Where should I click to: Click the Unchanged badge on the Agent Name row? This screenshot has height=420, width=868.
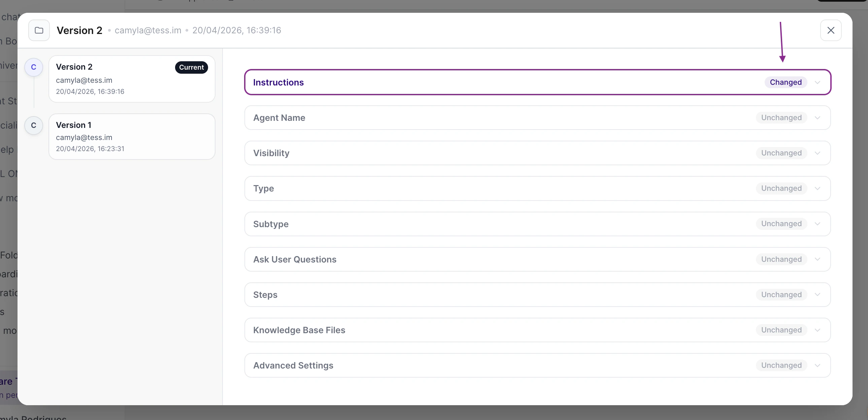coord(781,118)
